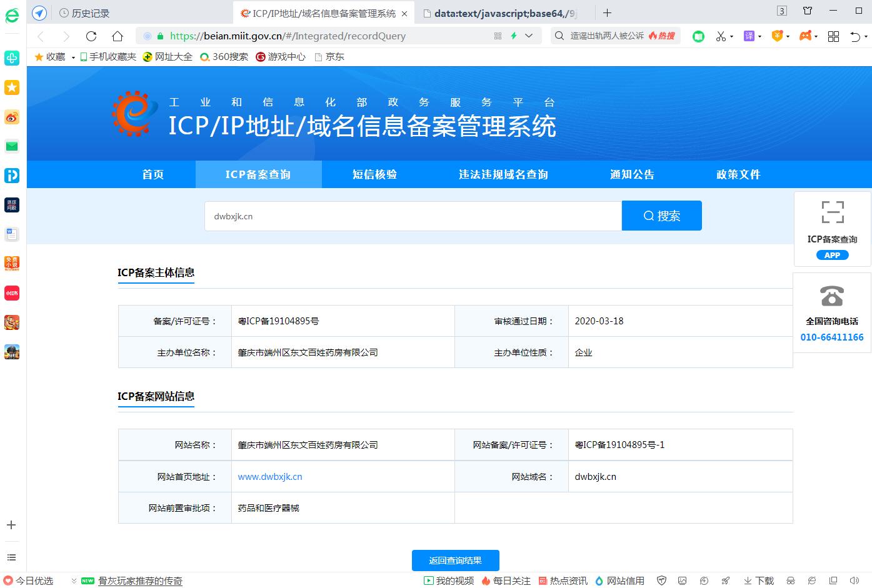Image resolution: width=872 pixels, height=588 pixels.
Task: Add a new sidebar app with plus
Action: point(11,525)
